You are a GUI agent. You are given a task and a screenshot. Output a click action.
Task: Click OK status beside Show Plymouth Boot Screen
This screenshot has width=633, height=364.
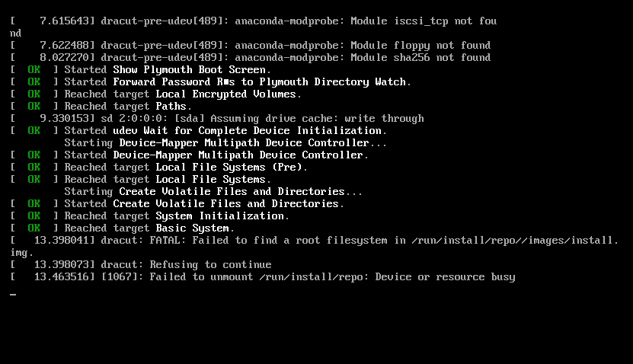34,70
